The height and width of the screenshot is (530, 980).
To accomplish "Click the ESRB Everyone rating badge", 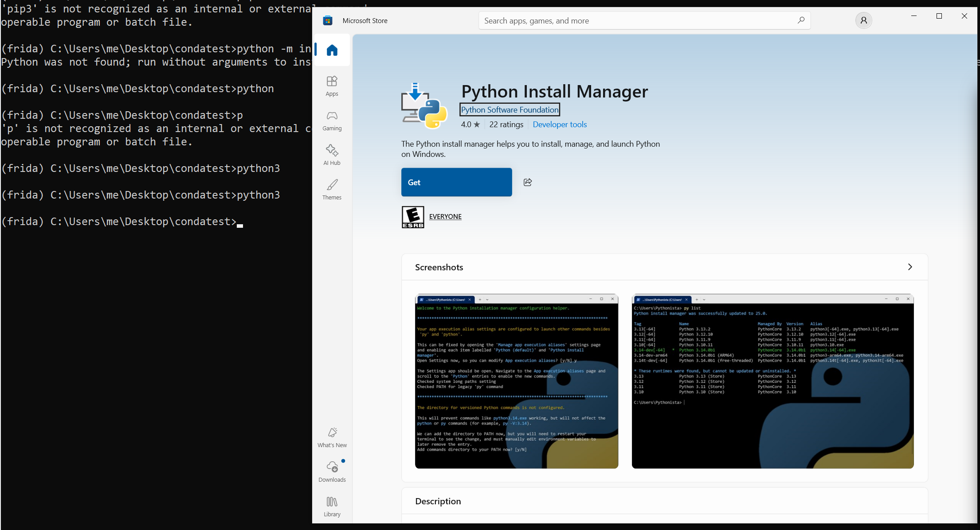I will click(x=413, y=217).
